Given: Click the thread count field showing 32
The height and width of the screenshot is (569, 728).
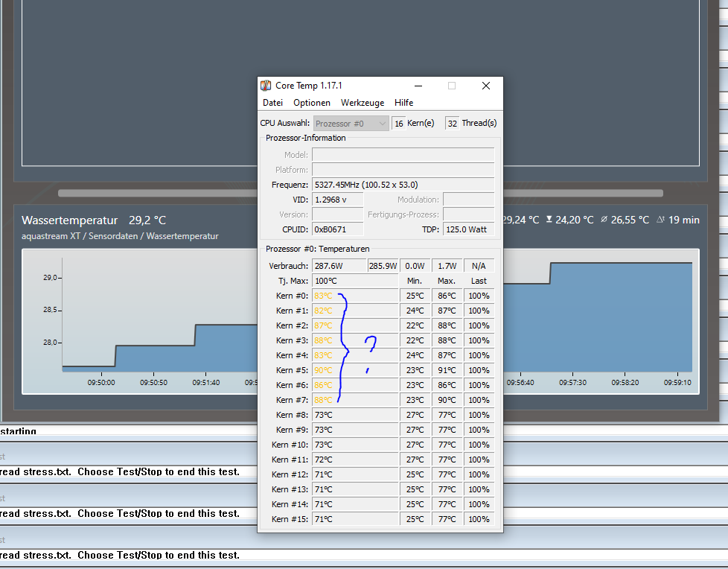Looking at the screenshot, I should [x=453, y=124].
